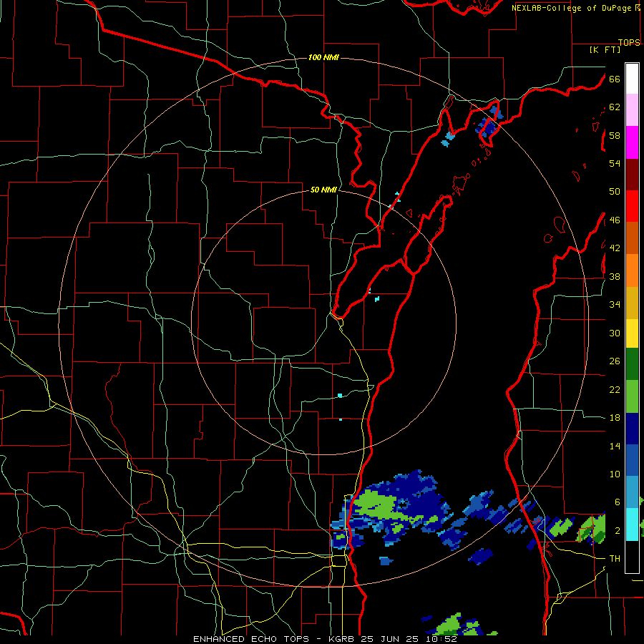Click the 30 value on the legend
Viewport: 644px width, 644px height.
point(615,333)
